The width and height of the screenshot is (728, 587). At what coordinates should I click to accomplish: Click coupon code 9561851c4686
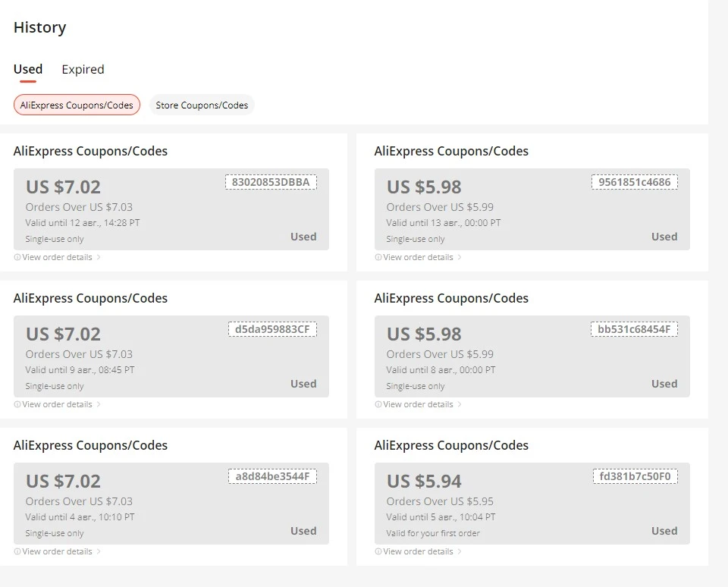(x=634, y=182)
